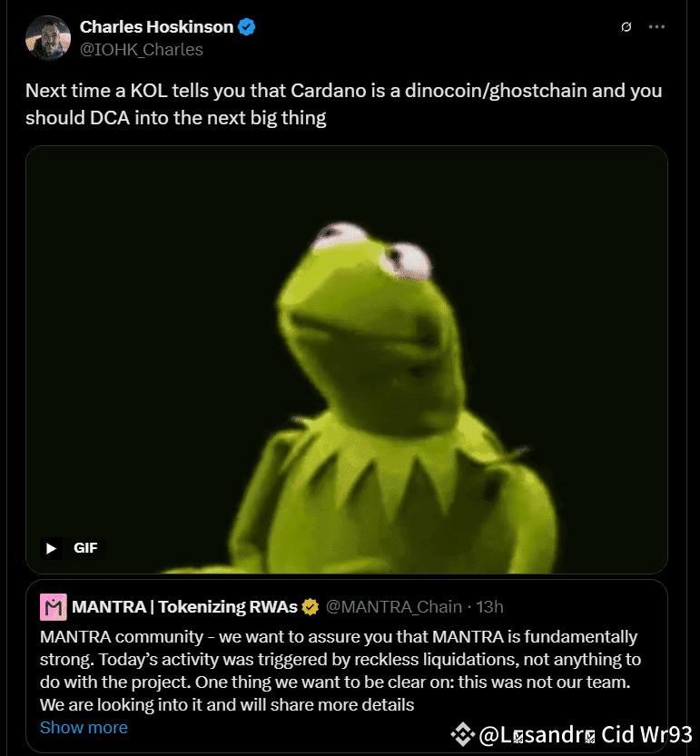Play the Kermit GIF with play button
Viewport: 700px width, 756px height.
tap(52, 547)
